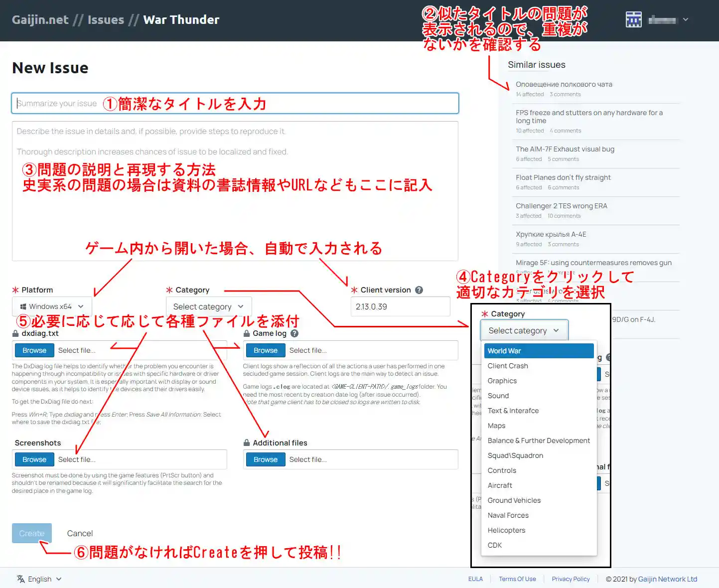Open 'Challenger 2 TES wrong ERA' issue

(x=562, y=206)
